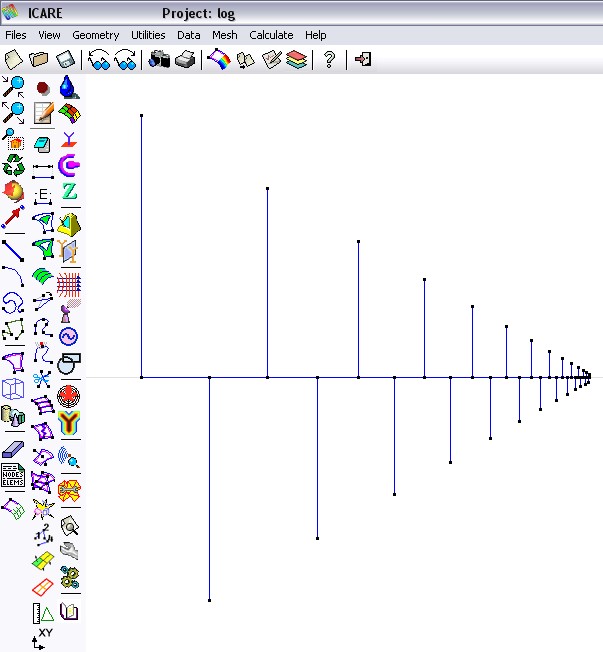603x652 pixels.
Task: Open the Calculate menu
Action: (271, 35)
